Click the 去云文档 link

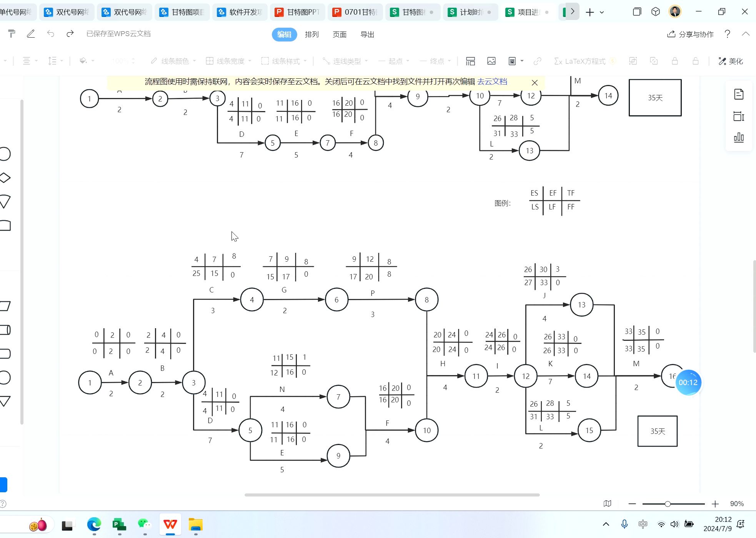tap(492, 81)
